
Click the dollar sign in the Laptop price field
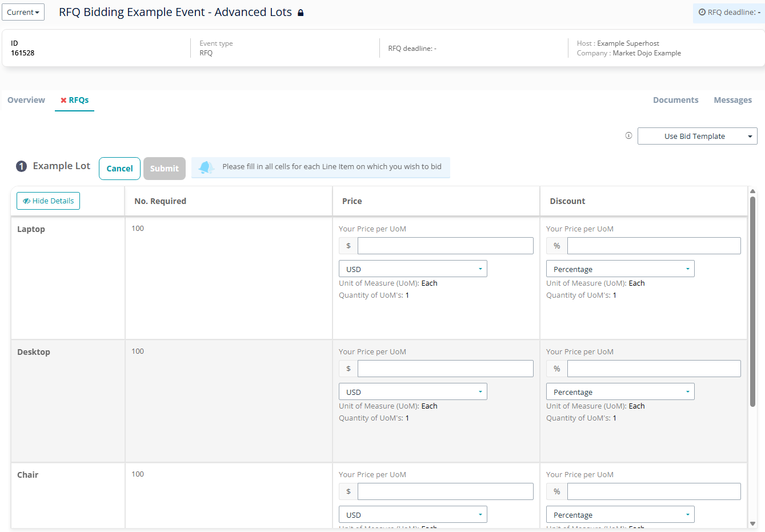[x=349, y=246]
